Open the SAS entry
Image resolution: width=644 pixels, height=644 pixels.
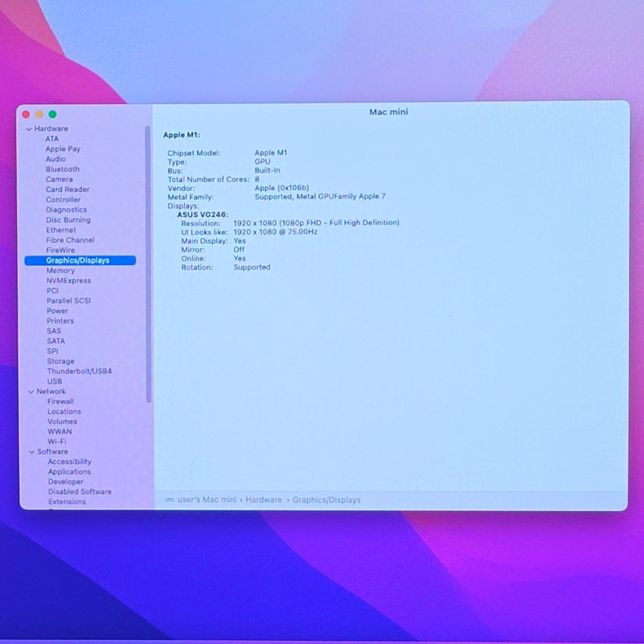[x=54, y=331]
